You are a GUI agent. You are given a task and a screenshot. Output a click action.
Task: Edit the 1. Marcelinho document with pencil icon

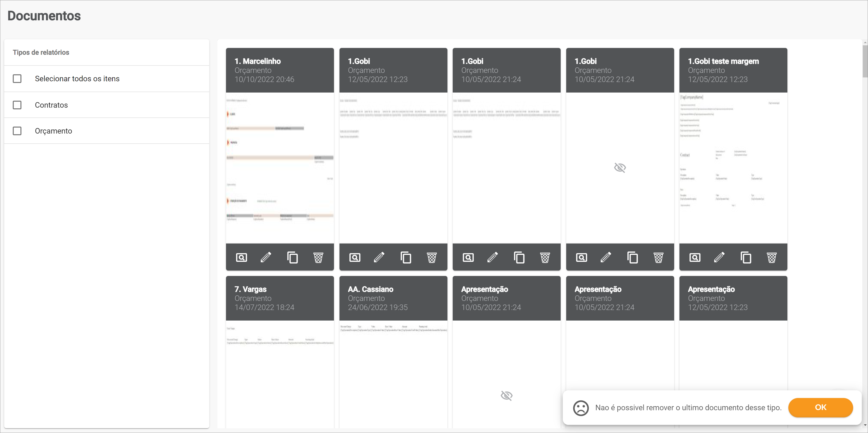click(266, 257)
